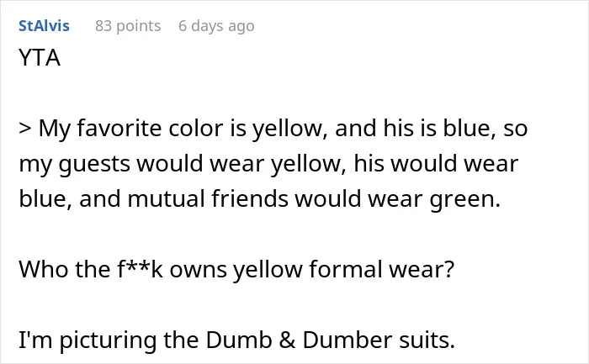
Task: Click the YTA verdict text
Action: pos(40,58)
